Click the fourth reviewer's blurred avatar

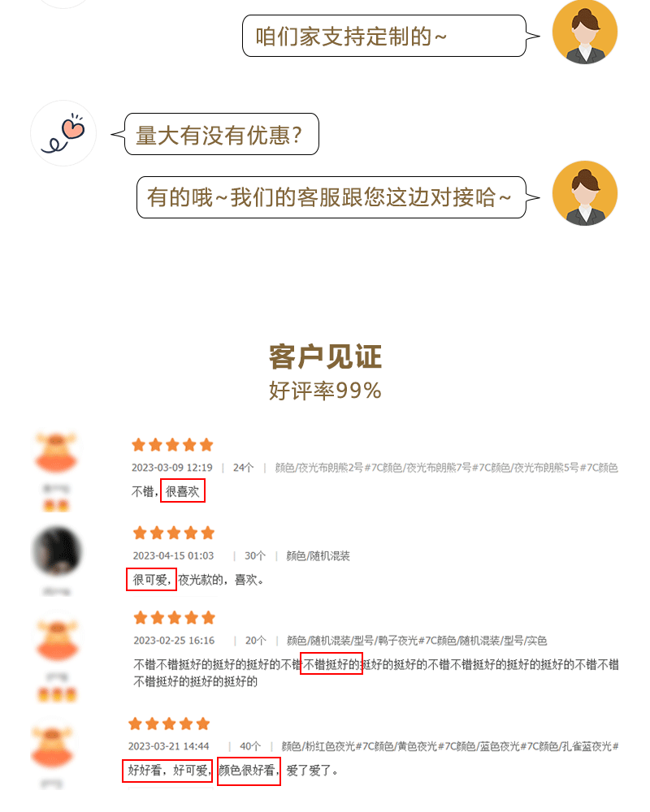[x=52, y=746]
